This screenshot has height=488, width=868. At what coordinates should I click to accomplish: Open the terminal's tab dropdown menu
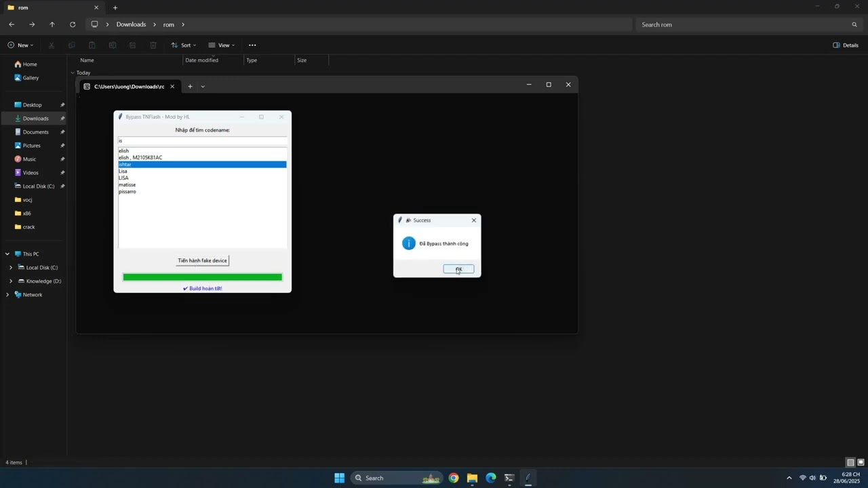(x=203, y=86)
